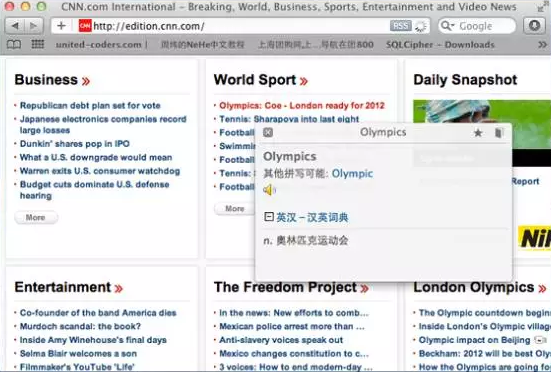Image resolution: width=551 pixels, height=372 pixels.
Task: Open The Freedom Project section arrow
Action: [x=364, y=288]
